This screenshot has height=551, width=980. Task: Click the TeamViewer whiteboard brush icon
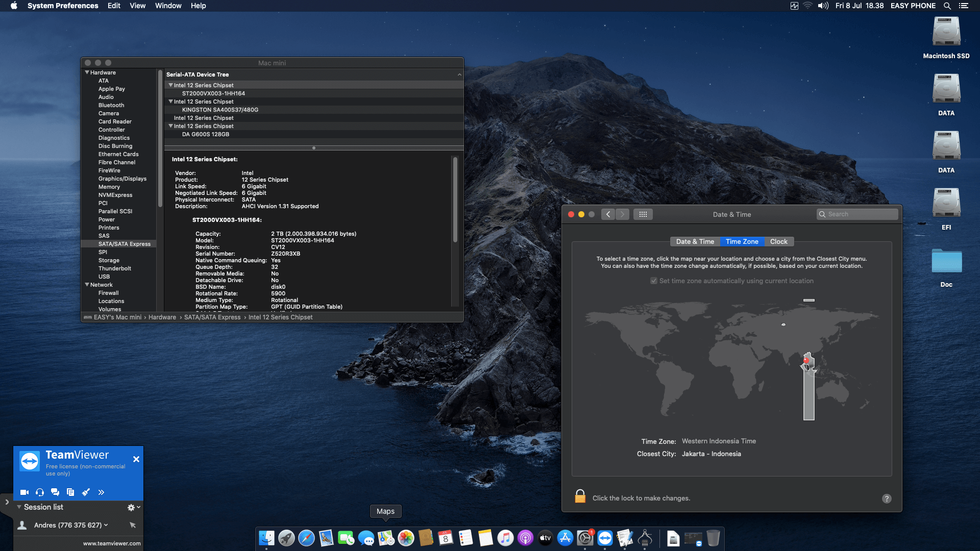[x=86, y=492]
